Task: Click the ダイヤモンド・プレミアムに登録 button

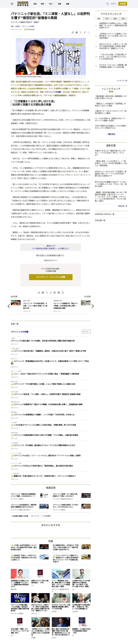Action: click(51, 277)
